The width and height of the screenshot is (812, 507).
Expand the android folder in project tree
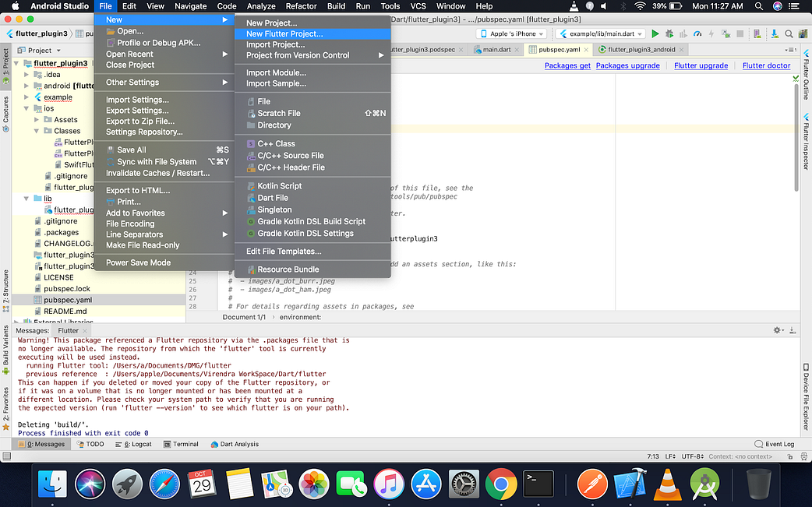click(x=26, y=86)
